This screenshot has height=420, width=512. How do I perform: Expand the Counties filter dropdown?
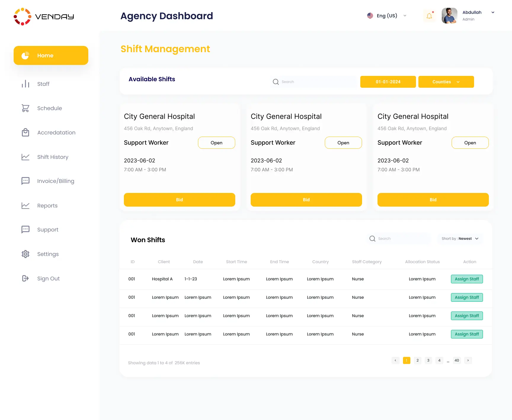click(446, 82)
